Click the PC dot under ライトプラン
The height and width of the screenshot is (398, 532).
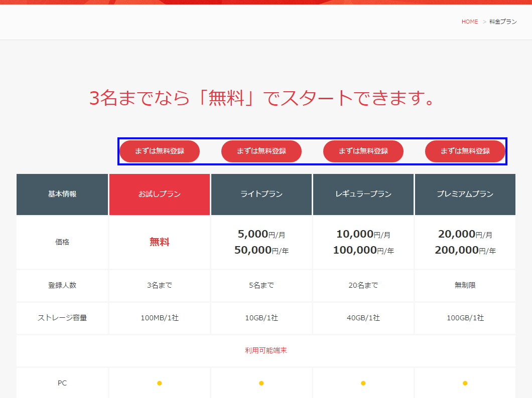tap(261, 383)
